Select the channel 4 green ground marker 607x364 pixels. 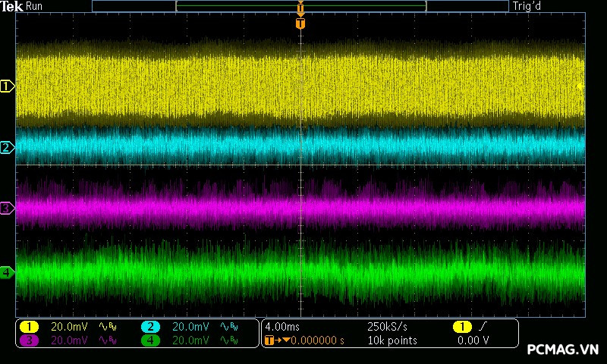7,271
